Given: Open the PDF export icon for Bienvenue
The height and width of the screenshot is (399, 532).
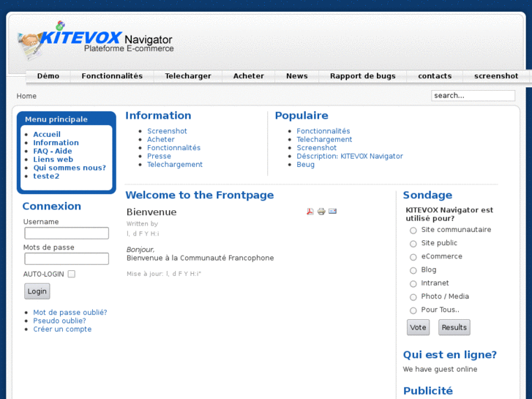Looking at the screenshot, I should (310, 212).
